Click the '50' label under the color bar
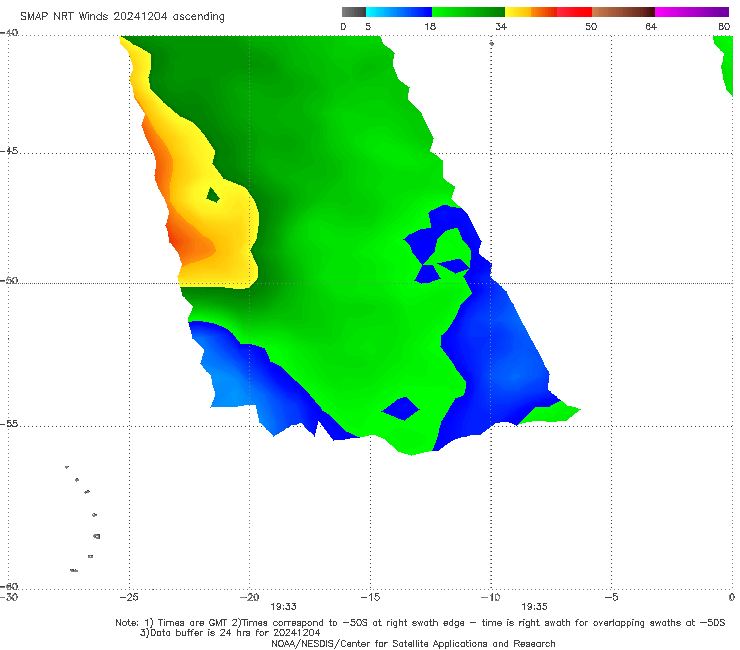Image resolution: width=740 pixels, height=650 pixels. point(591,26)
